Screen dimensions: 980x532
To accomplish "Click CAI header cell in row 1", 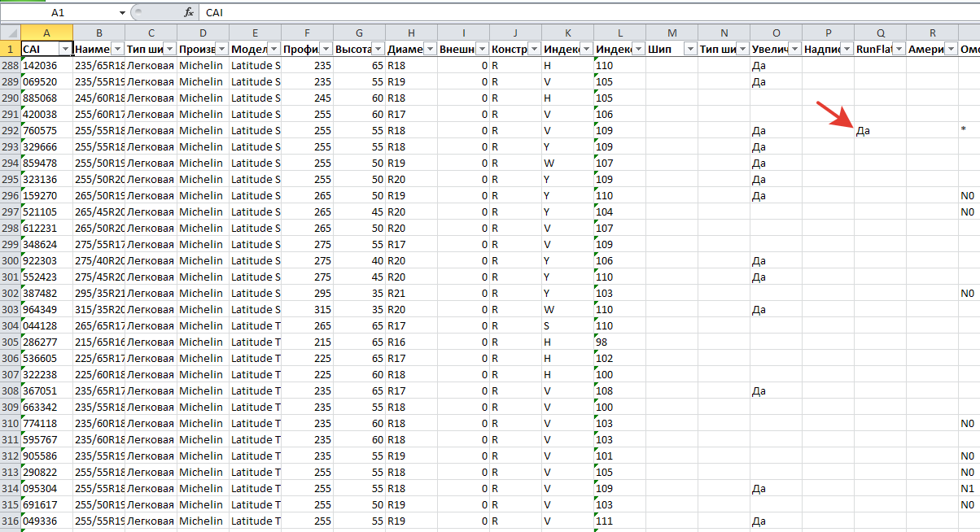I will coord(46,49).
